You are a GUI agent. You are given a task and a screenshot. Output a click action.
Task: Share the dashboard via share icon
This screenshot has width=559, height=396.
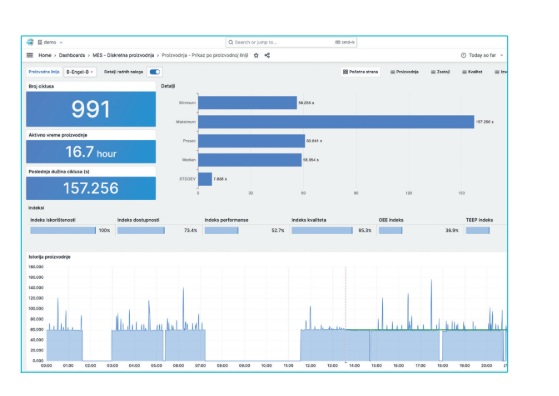coord(267,55)
